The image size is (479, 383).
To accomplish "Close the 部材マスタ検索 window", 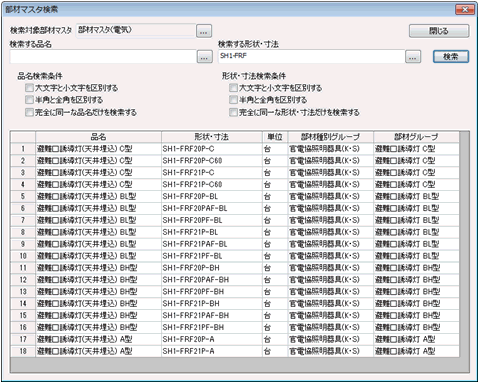I will pos(465,9).
